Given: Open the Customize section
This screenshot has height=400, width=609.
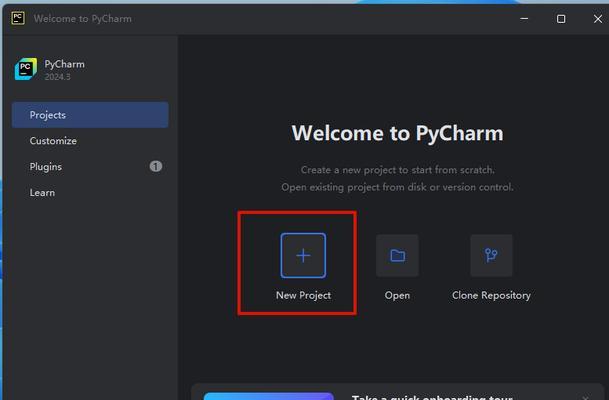Looking at the screenshot, I should click(x=90, y=141).
